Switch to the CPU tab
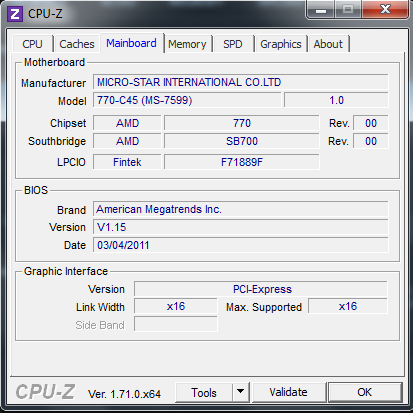Image resolution: width=413 pixels, height=414 pixels. pyautogui.click(x=32, y=44)
